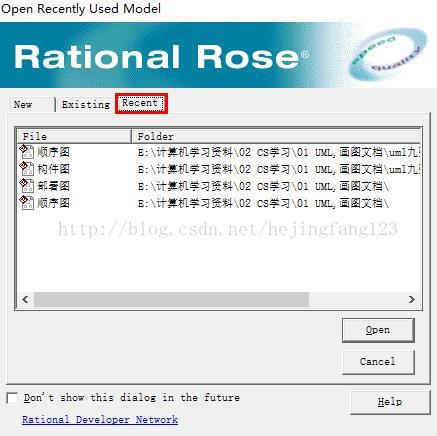Select the 顺序图 entry whose folder path contains uml九
The width and height of the screenshot is (437, 436).
[x=53, y=152]
